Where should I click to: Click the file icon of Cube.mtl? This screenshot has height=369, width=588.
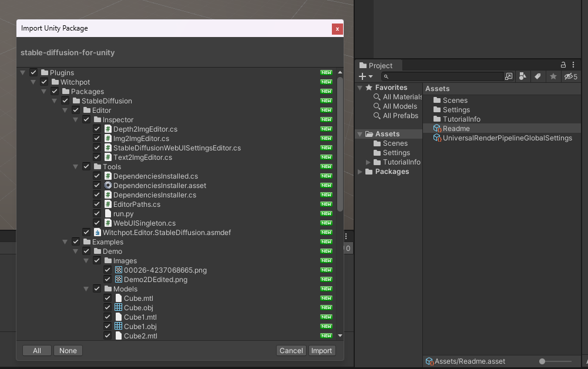[x=119, y=298]
